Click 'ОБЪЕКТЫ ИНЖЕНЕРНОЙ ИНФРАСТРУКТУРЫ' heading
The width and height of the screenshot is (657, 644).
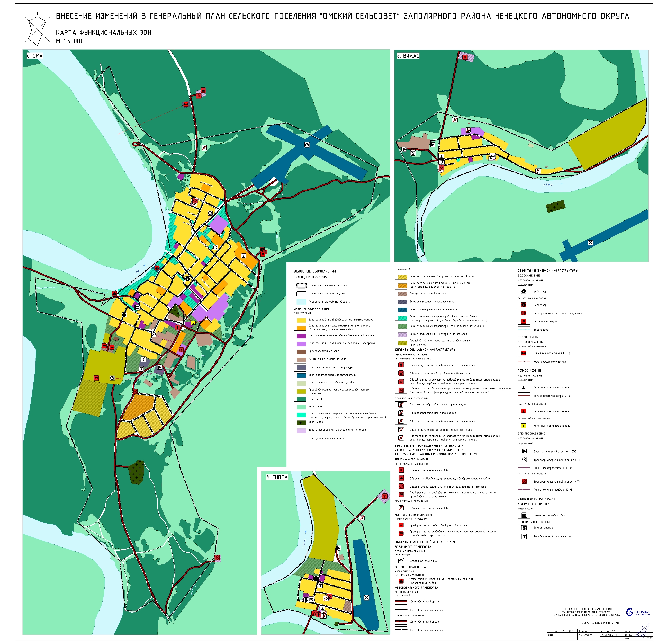547,270
